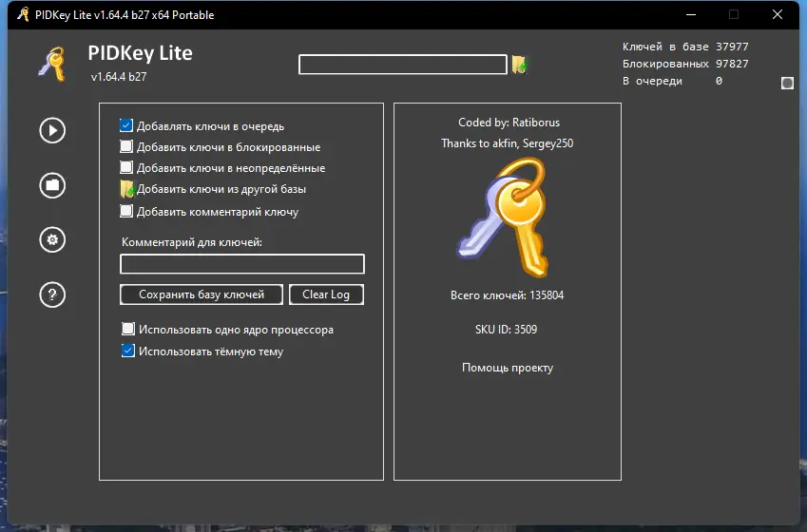Click the 'SKU ID: 3509' text
The image size is (807, 532).
click(506, 330)
